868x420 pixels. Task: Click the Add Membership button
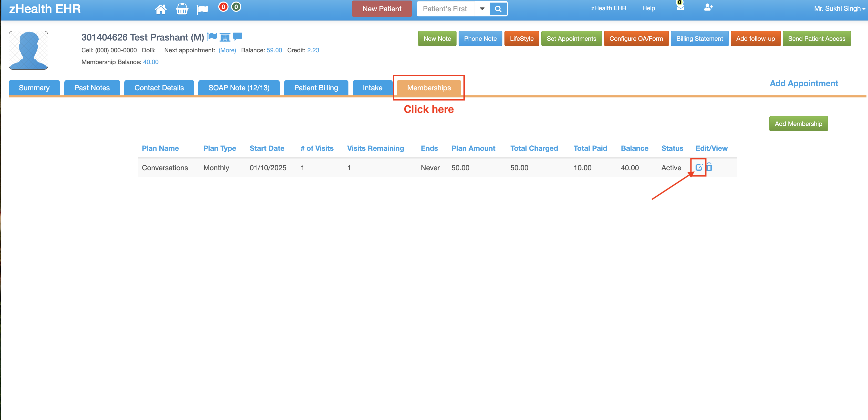coord(798,124)
